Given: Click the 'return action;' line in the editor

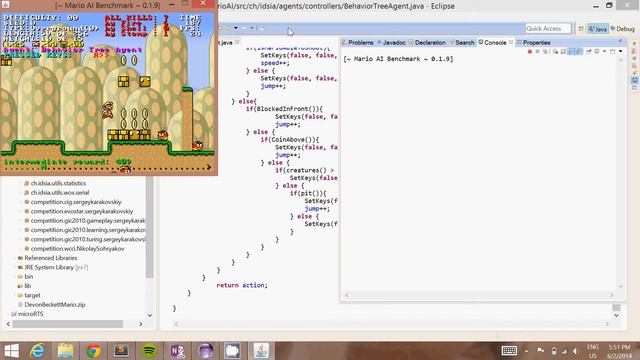Looking at the screenshot, I should point(242,285).
